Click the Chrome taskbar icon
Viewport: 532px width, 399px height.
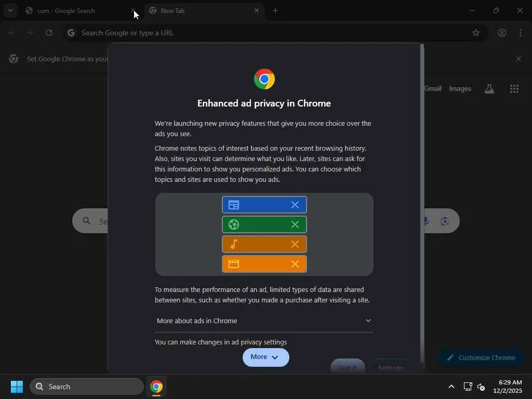[x=156, y=387]
